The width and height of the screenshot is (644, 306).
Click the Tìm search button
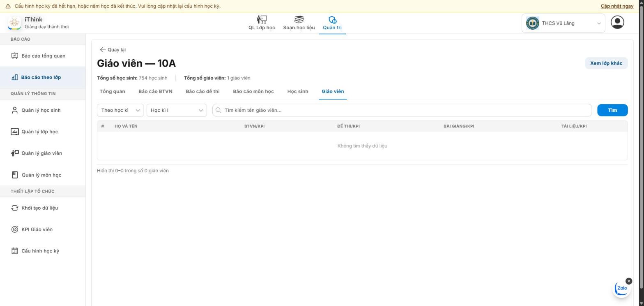612,110
